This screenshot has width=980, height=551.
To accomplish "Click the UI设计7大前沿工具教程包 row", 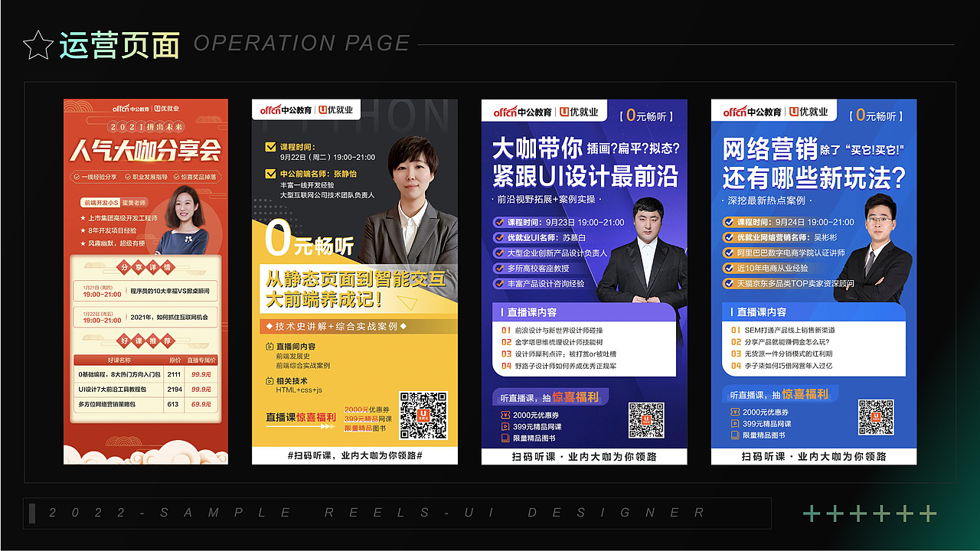I will [145, 390].
